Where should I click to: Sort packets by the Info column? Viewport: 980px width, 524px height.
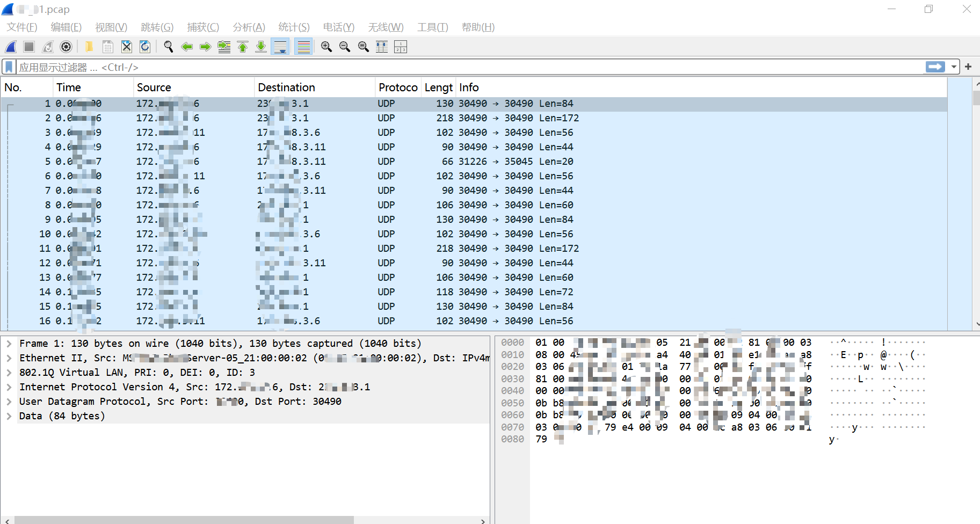(701, 88)
